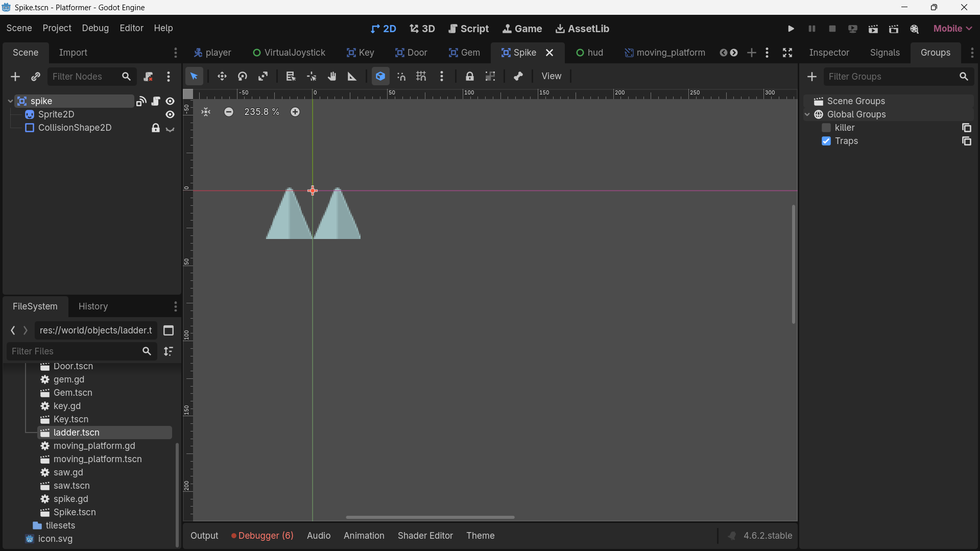Run the current scene
Screen dimensions: 980x551
point(873,29)
